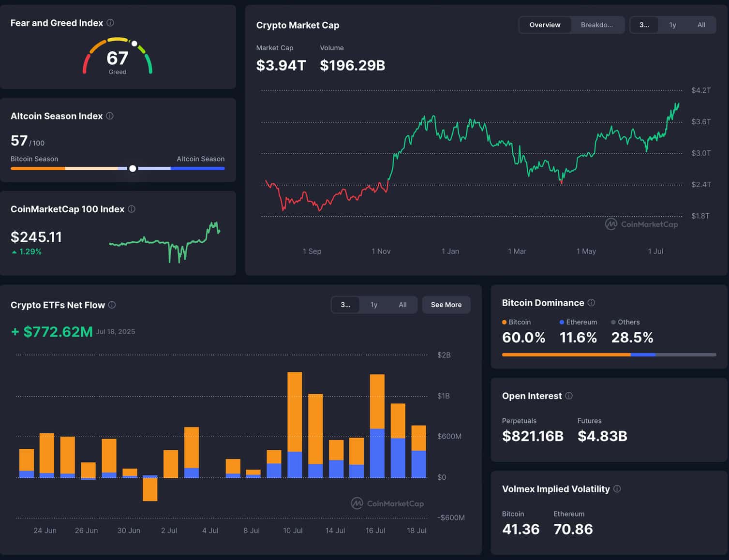Viewport: 729px width, 560px height.
Task: Click the CoinMarketCap watermark on the ETF chart
Action: tap(387, 503)
